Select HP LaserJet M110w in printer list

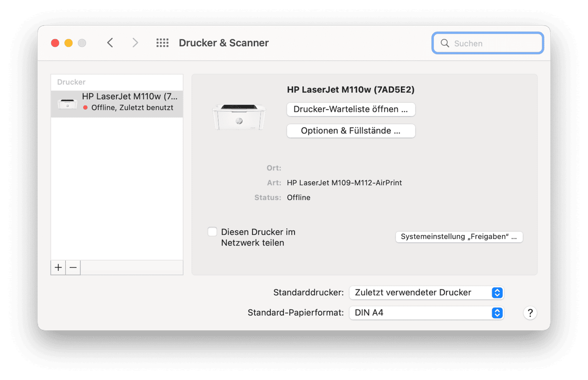coord(117,103)
